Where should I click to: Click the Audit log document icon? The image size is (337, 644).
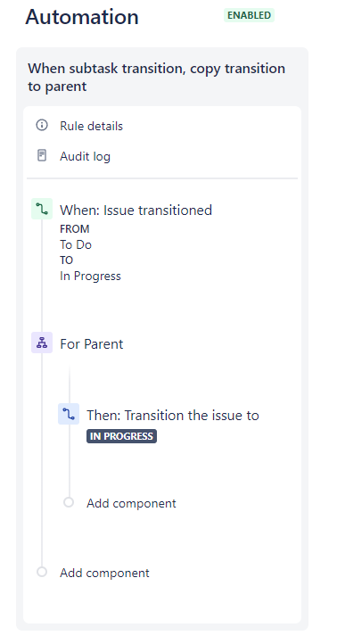pyautogui.click(x=42, y=155)
